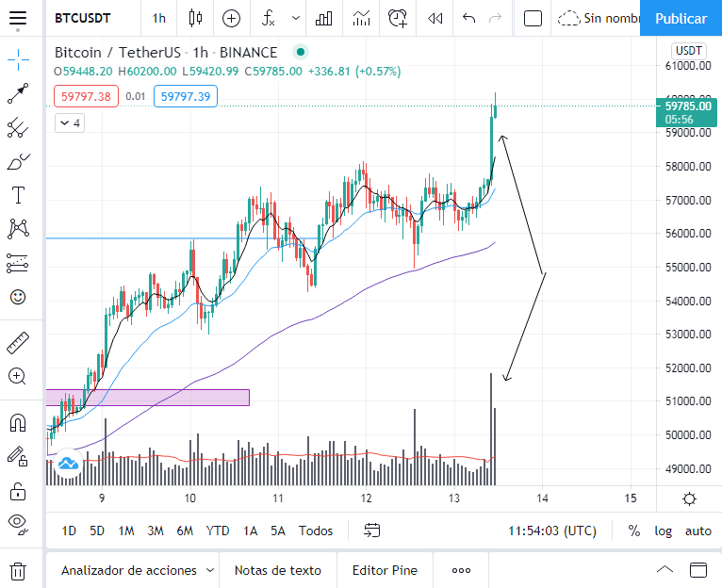
Task: Toggle stay in drawing mode
Action: (18, 457)
